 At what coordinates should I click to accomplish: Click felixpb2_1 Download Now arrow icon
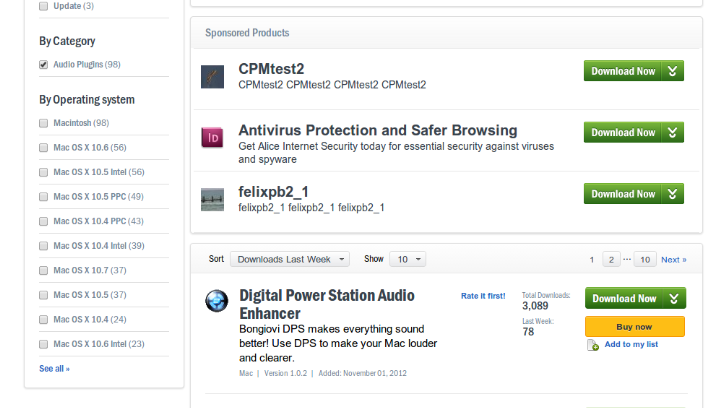coord(673,194)
